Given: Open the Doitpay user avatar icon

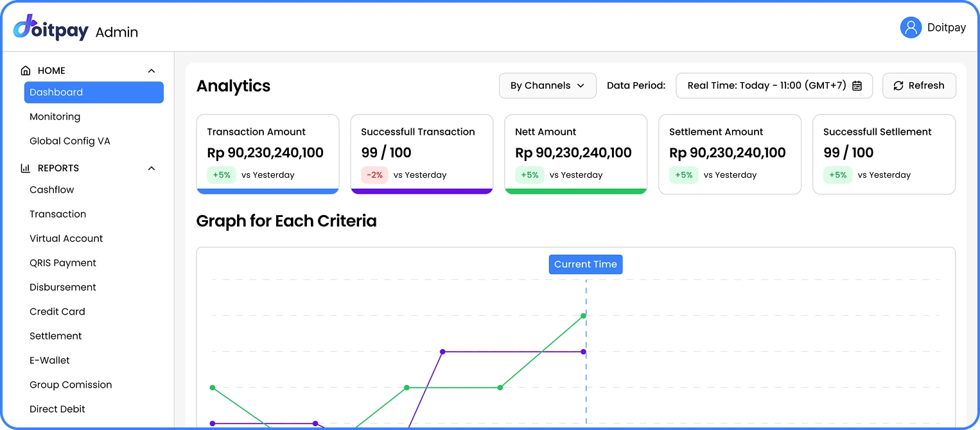Looking at the screenshot, I should tap(911, 28).
